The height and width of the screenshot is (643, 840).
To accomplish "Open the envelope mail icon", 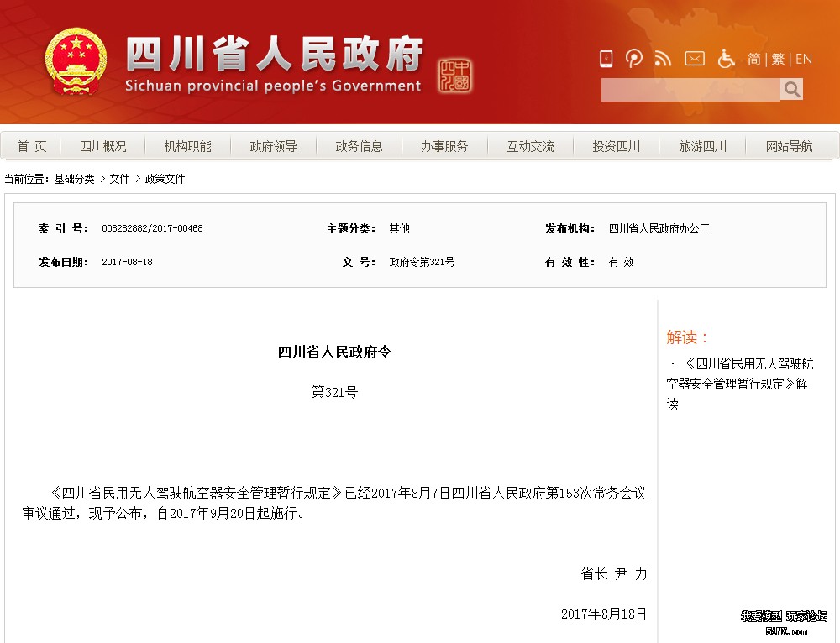I will (x=695, y=59).
